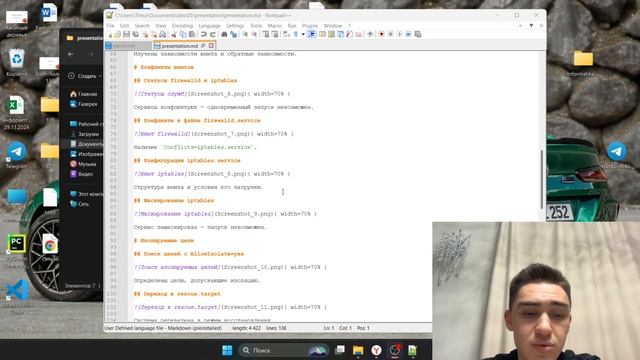Open the Search menu
The height and width of the screenshot is (360, 640).
142,26
